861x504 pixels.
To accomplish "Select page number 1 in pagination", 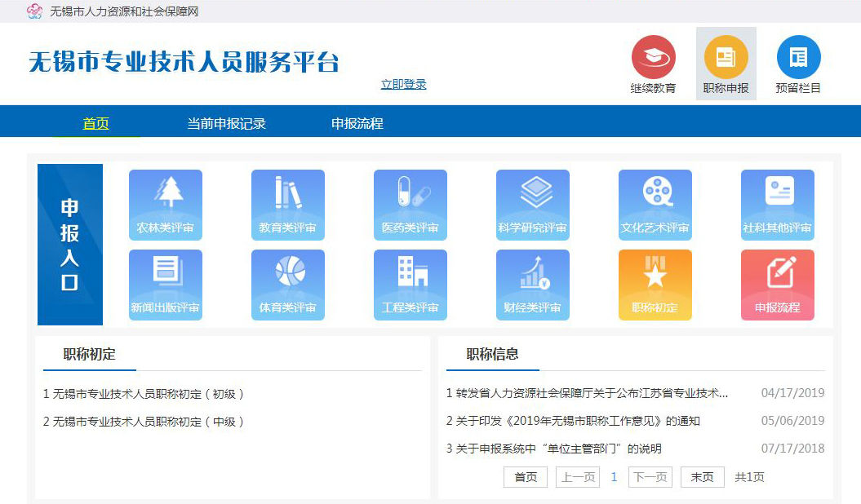I will tap(614, 477).
